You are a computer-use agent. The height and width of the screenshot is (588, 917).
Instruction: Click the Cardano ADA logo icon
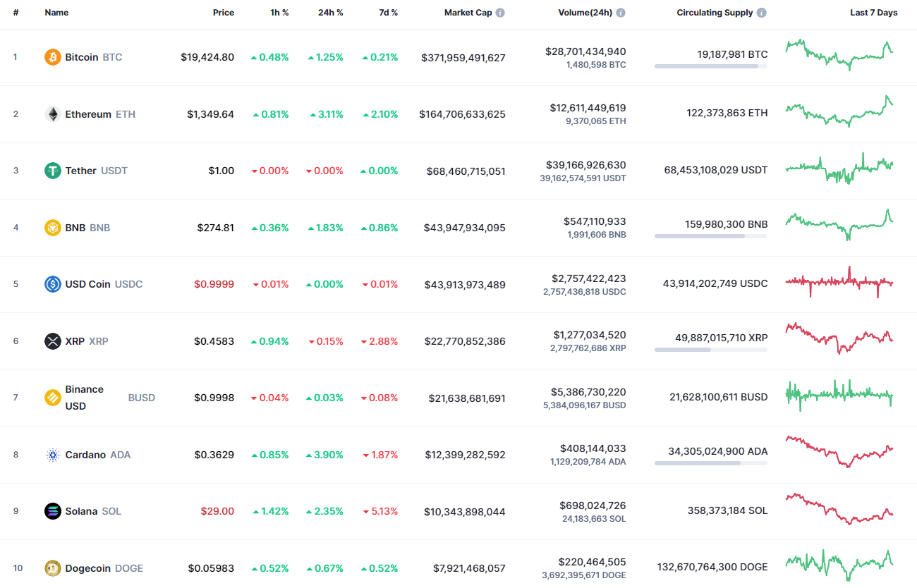tap(53, 455)
